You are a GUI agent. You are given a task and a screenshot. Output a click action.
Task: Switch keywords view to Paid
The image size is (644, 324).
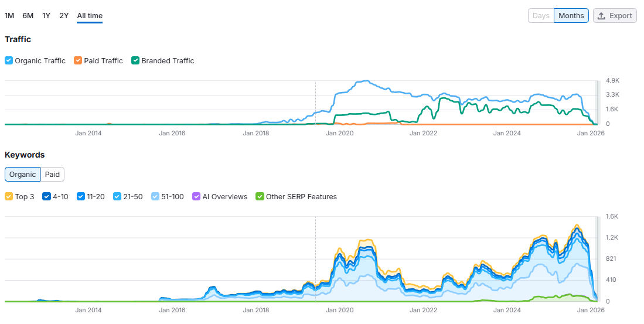(52, 174)
